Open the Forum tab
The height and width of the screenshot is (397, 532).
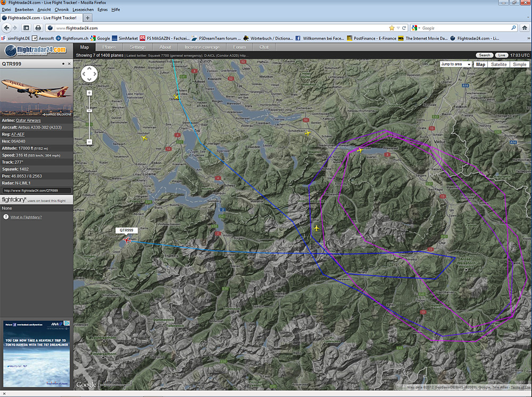[x=239, y=47]
